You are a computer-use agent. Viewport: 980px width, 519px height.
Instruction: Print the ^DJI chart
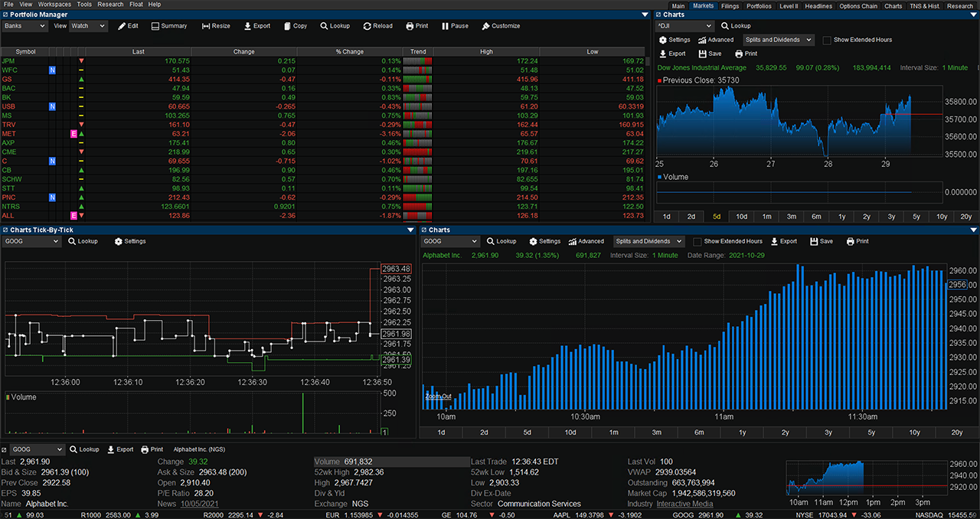746,54
